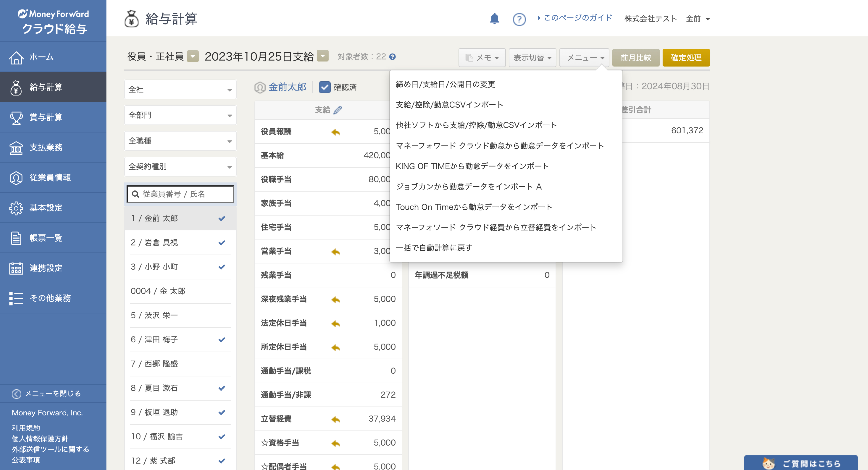Open the 表示切替 dropdown button
Image resolution: width=868 pixels, height=470 pixels.
click(532, 58)
